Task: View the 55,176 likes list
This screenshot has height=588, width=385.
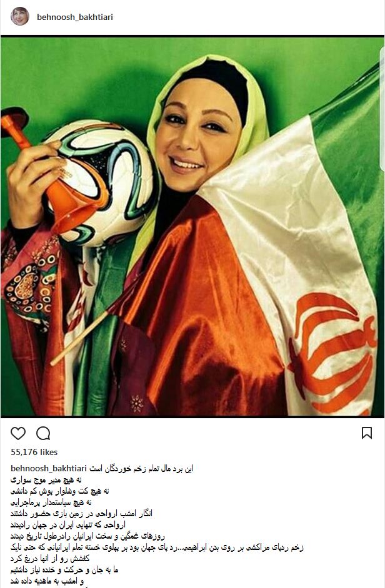Action: click(x=34, y=453)
